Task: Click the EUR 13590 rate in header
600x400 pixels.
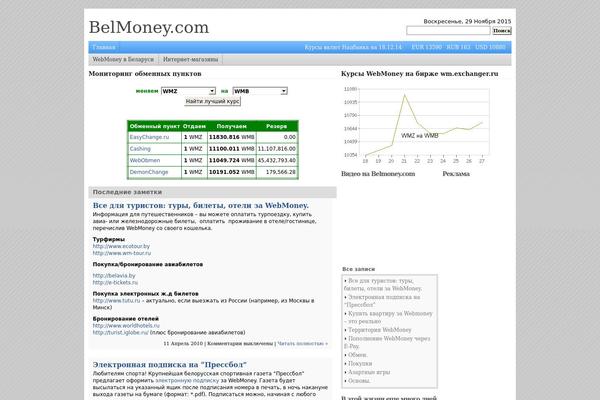Action: (427, 47)
